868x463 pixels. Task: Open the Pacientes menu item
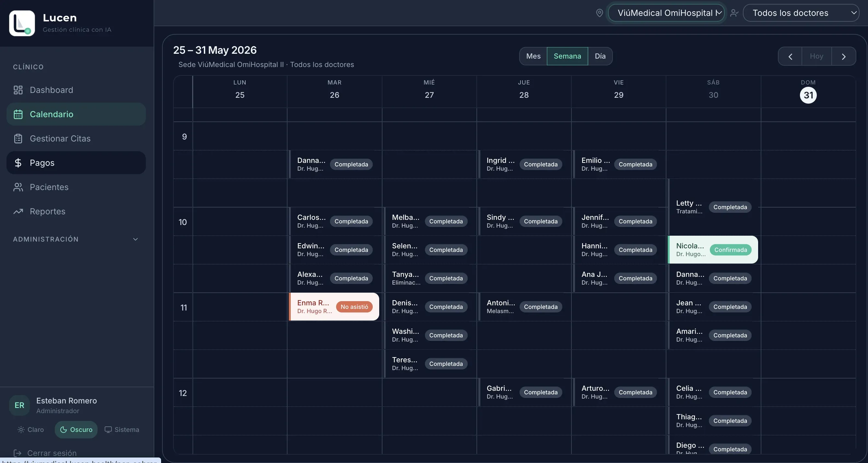click(x=76, y=187)
